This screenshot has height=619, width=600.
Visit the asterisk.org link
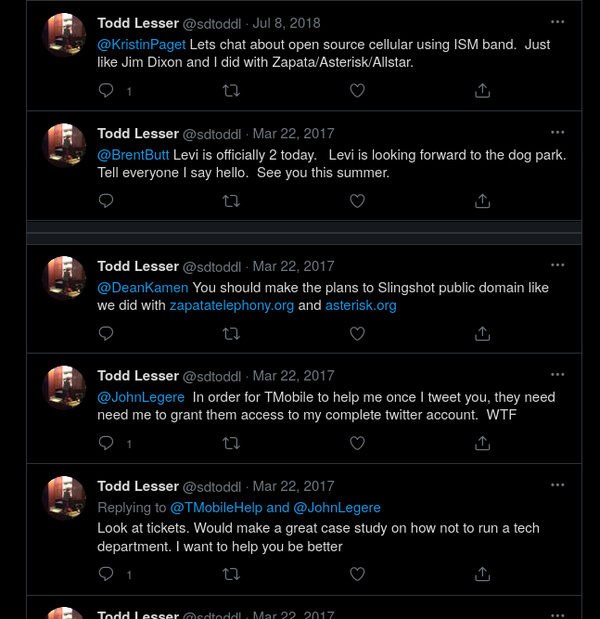click(x=361, y=305)
